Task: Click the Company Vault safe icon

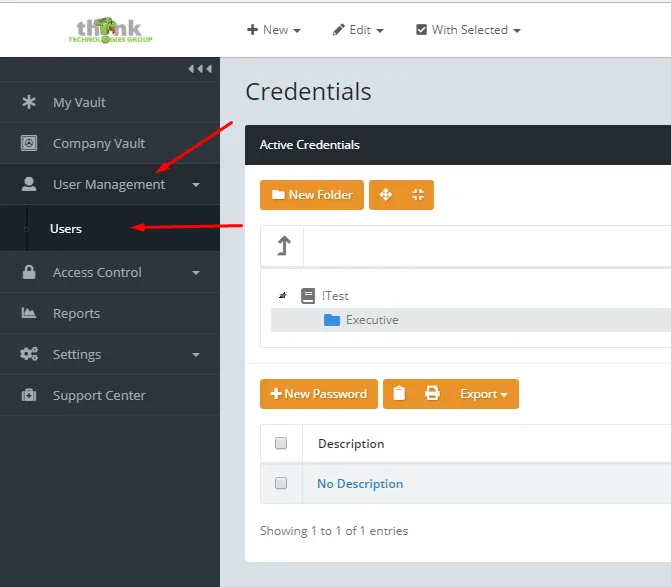Action: coord(29,143)
